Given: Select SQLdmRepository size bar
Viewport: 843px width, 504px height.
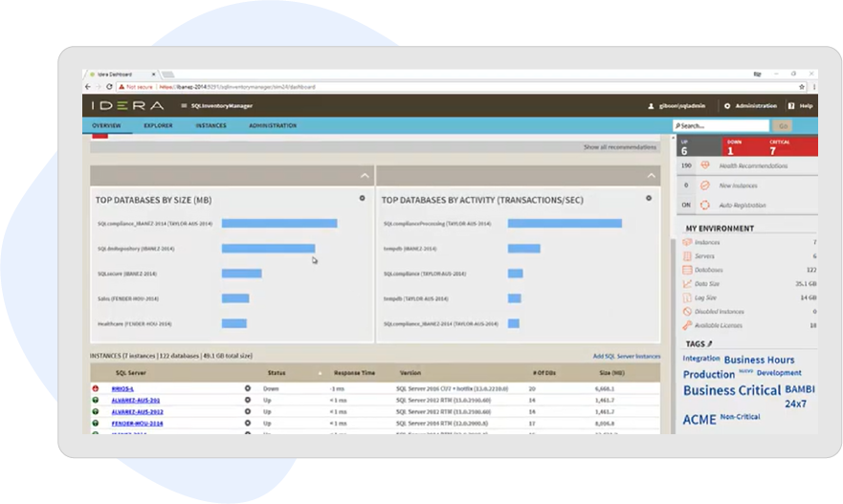Looking at the screenshot, I should pos(268,249).
